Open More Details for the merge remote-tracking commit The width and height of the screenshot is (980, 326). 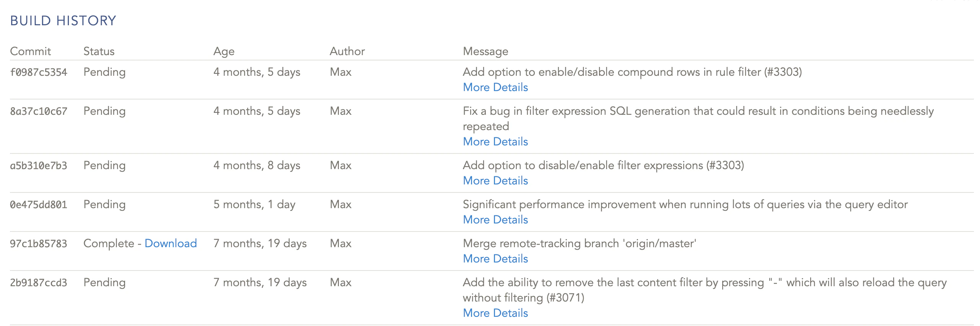click(495, 259)
